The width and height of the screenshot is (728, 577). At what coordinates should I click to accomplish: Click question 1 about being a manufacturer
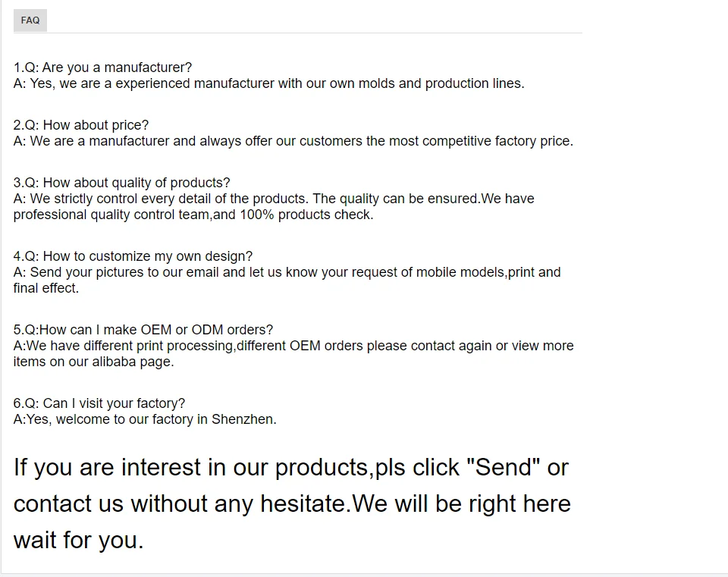102,67
